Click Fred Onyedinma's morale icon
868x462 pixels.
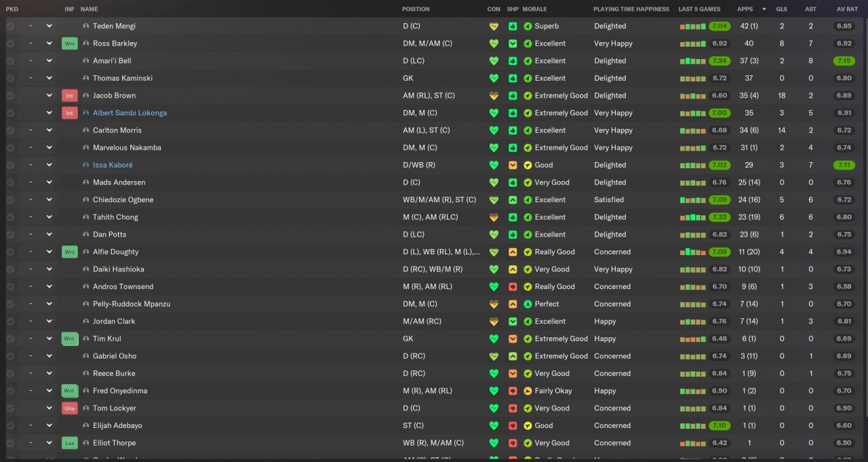tap(528, 391)
